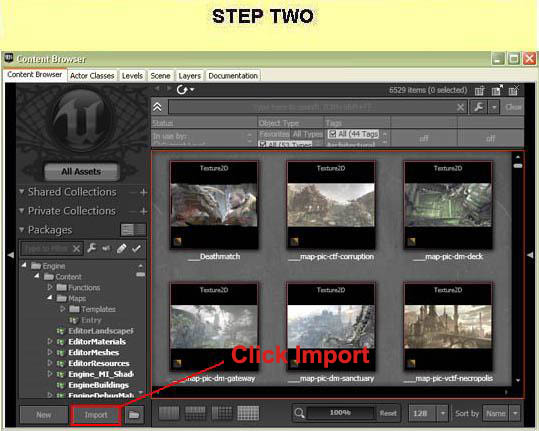Toggle the All Types checkbox
Viewport: 539px width, 431px height.
pyautogui.click(x=263, y=144)
